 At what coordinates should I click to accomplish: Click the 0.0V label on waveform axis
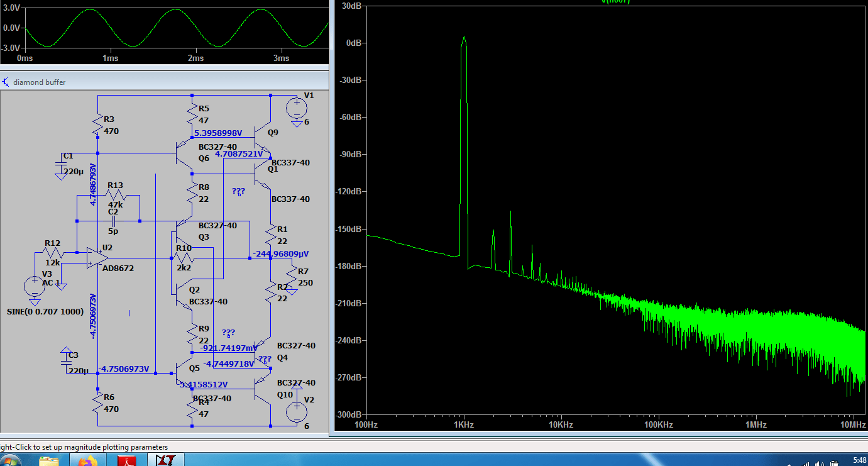point(12,28)
